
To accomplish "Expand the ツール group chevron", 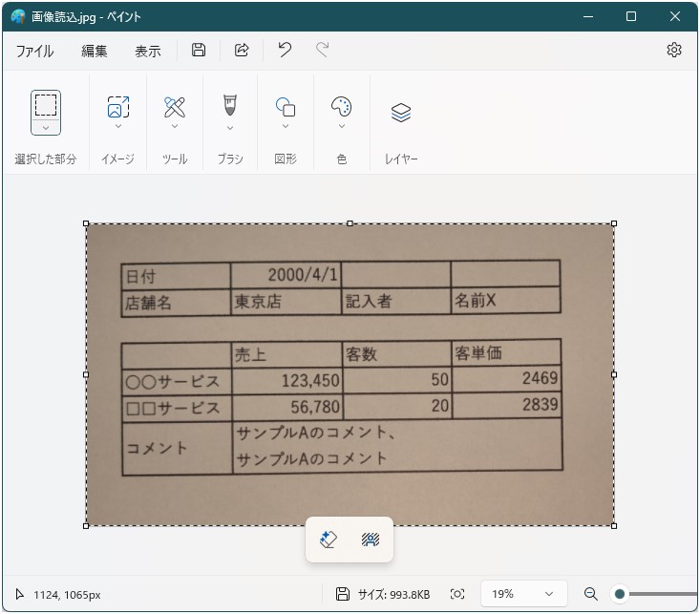I will [175, 126].
